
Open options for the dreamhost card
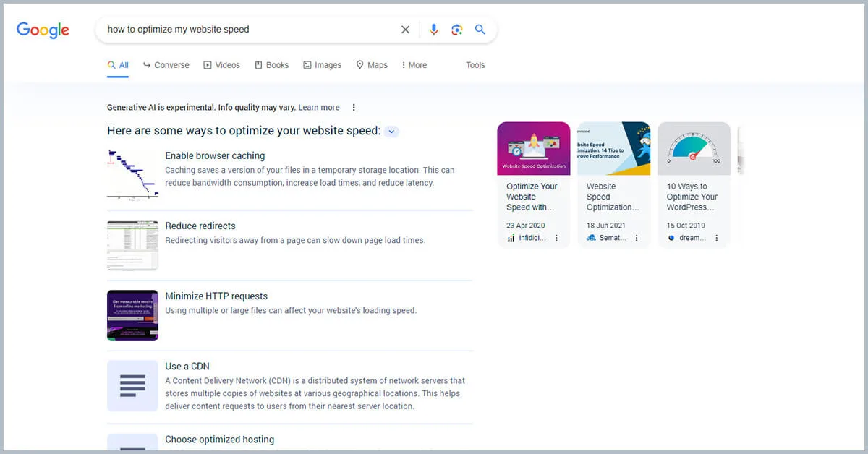(x=717, y=238)
